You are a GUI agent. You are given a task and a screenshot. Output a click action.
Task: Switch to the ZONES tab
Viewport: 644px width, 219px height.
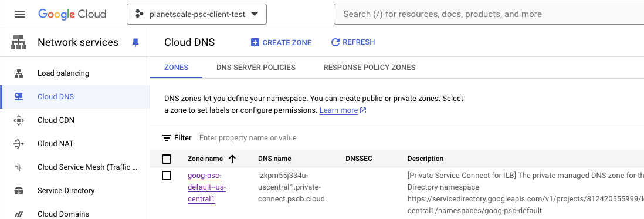coord(176,68)
